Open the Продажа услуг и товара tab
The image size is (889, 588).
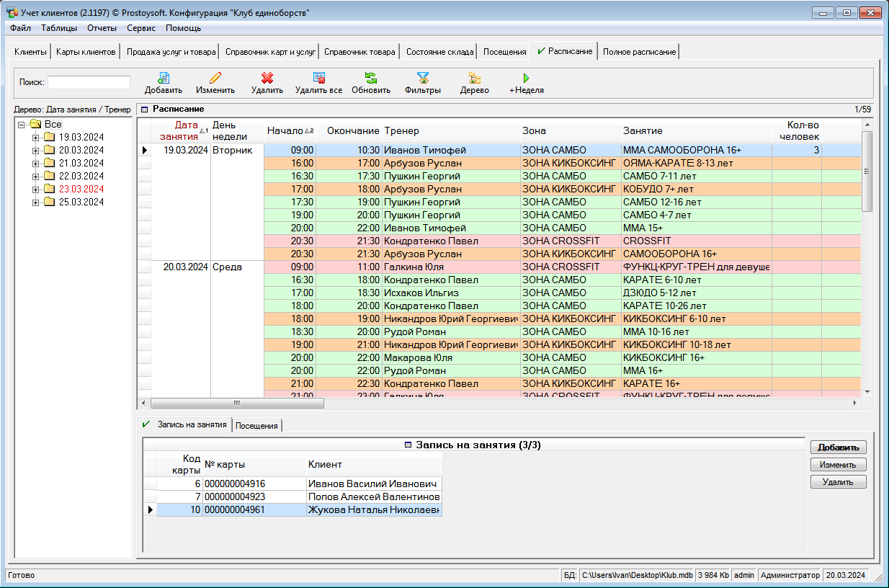coord(171,52)
